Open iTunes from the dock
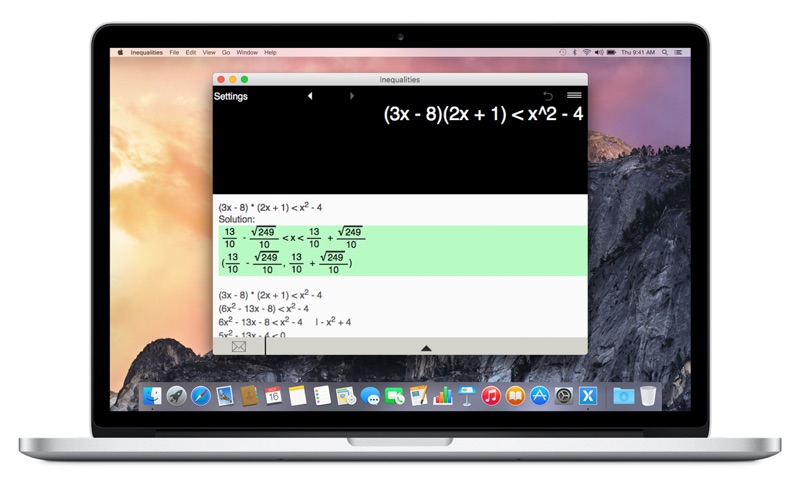800x500 pixels. tap(491, 396)
